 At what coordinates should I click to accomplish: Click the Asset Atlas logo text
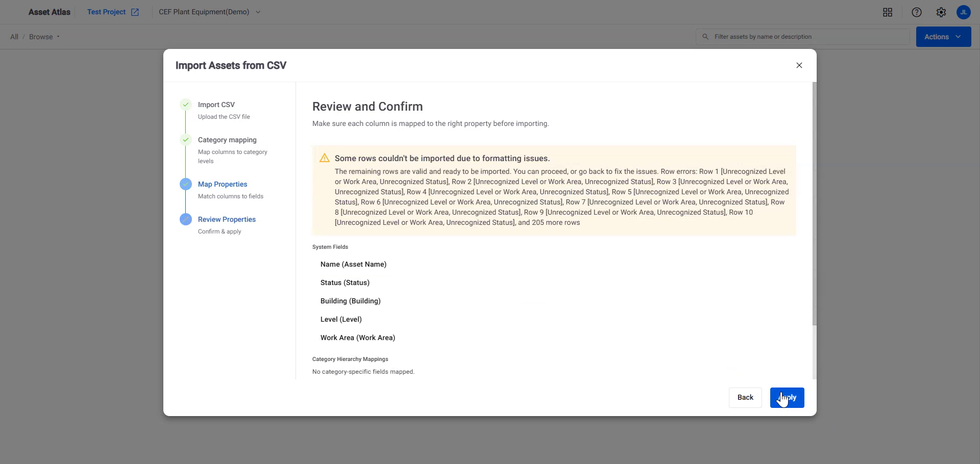click(50, 12)
